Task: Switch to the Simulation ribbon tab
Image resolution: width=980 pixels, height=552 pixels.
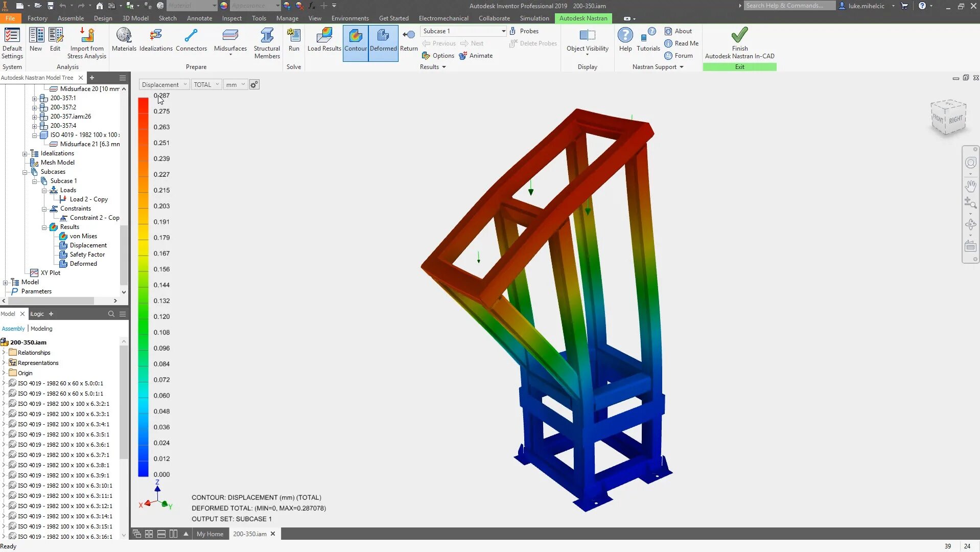Action: [534, 18]
